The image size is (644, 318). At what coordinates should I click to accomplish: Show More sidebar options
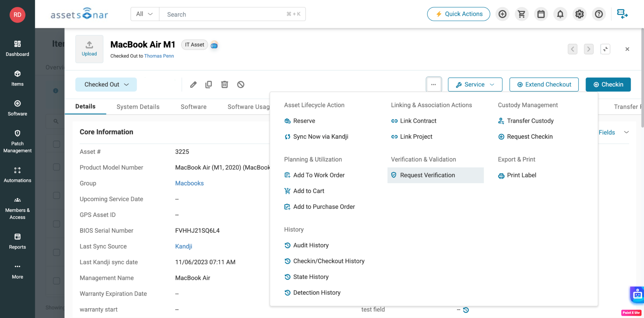coord(17,271)
